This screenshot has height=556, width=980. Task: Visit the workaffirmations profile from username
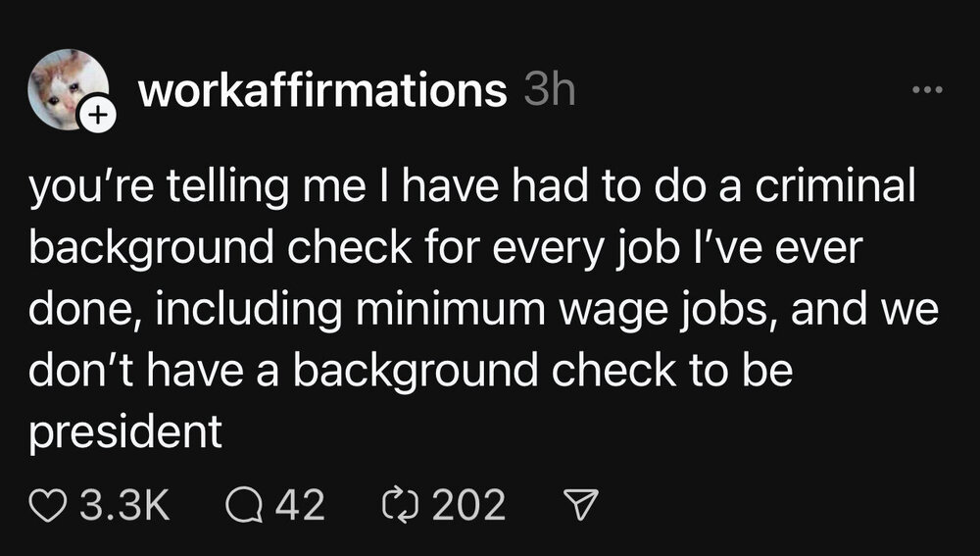tap(321, 92)
